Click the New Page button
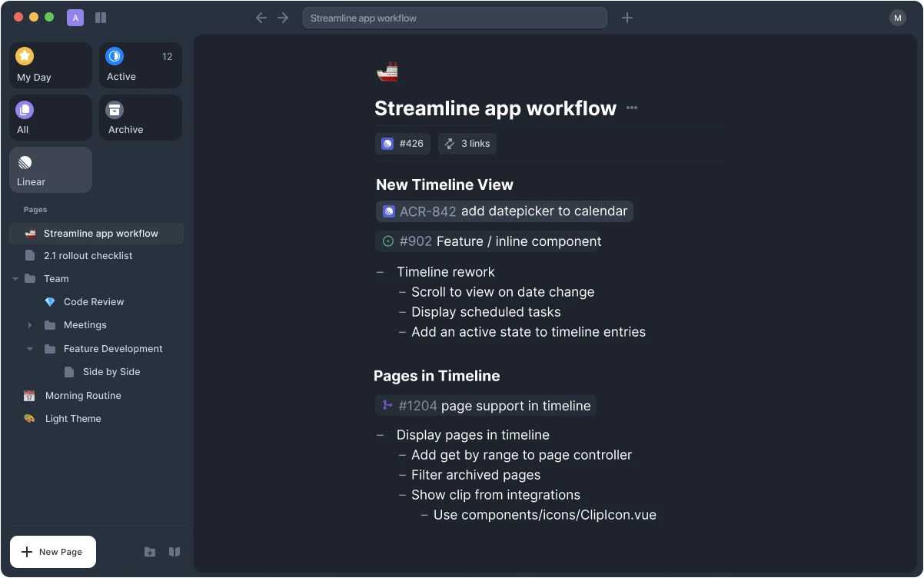 pos(52,552)
